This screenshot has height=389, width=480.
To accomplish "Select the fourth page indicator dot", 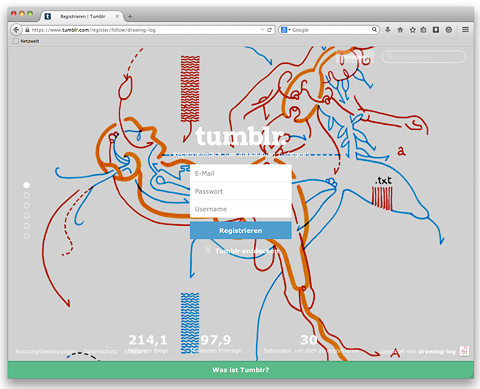I will pos(27,216).
